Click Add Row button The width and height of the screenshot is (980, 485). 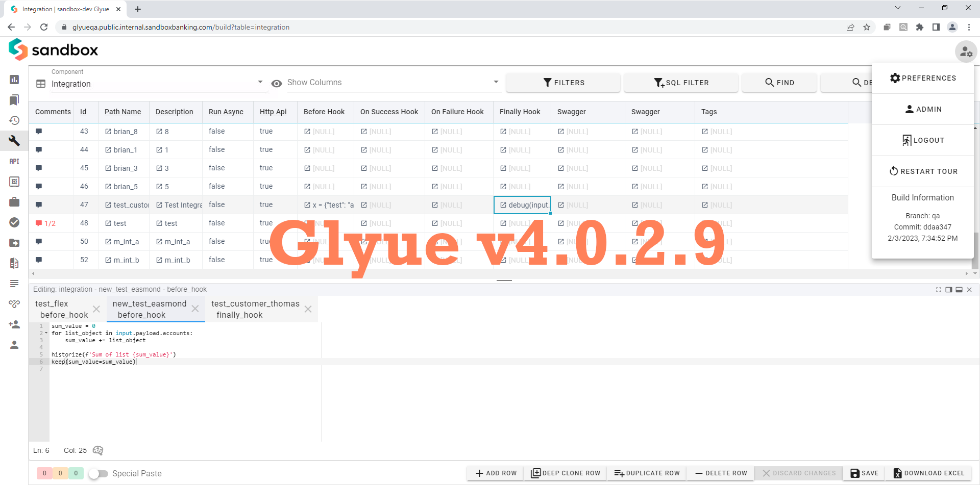[x=496, y=473]
